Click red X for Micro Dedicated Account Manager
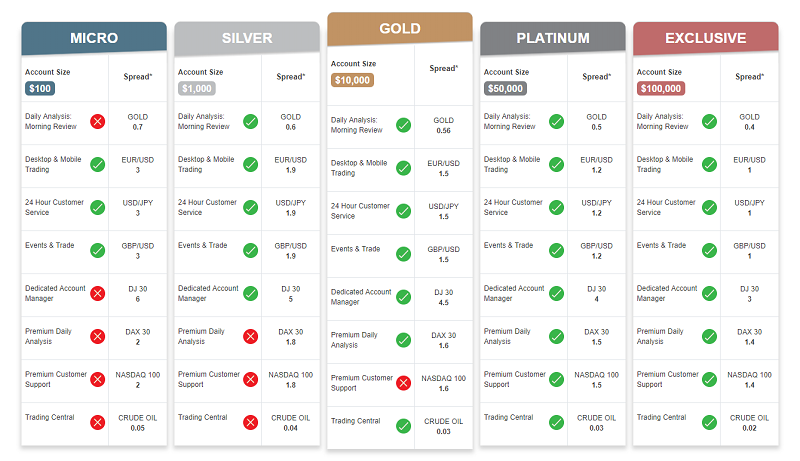 pos(97,293)
